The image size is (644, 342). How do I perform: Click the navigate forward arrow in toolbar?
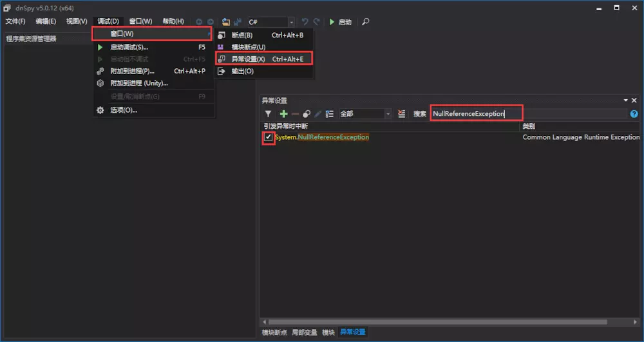pyautogui.click(x=211, y=22)
